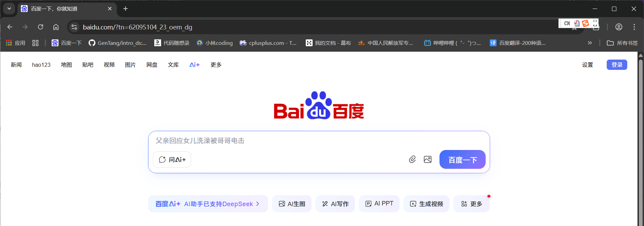The width and height of the screenshot is (644, 226).
Task: Click the hao123 navigation link
Action: (x=41, y=65)
